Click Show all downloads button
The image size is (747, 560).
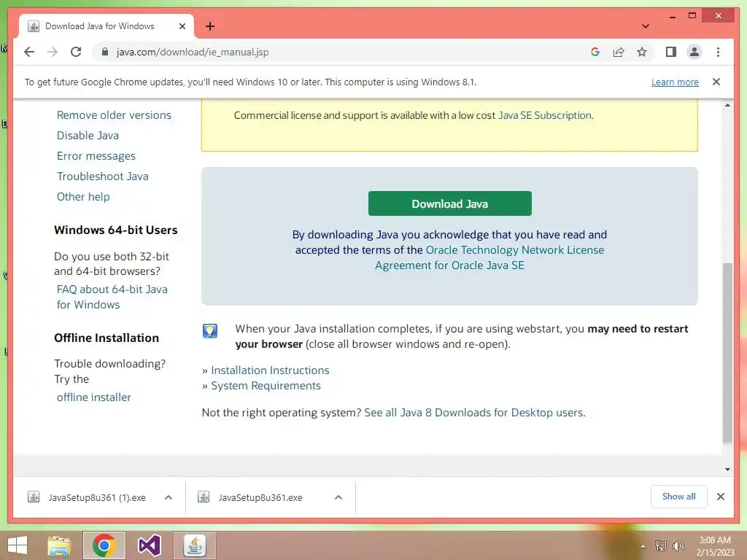point(679,497)
